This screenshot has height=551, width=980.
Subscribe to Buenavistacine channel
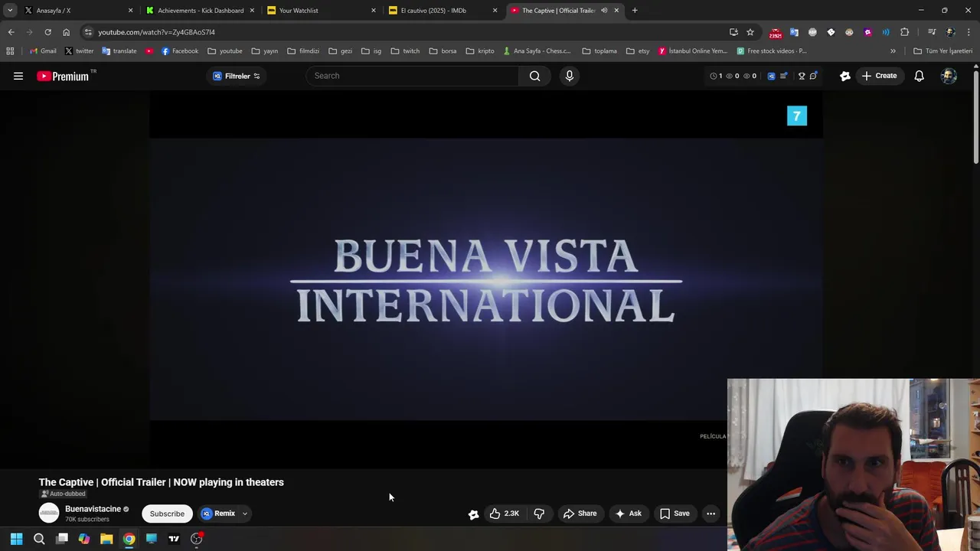coord(167,514)
